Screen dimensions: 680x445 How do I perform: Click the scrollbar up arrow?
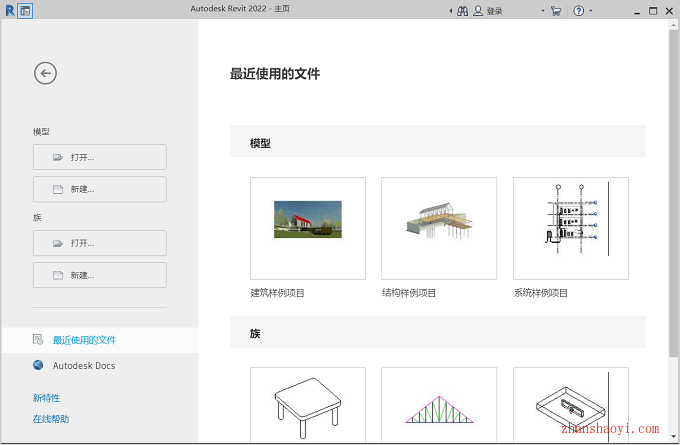(x=673, y=24)
